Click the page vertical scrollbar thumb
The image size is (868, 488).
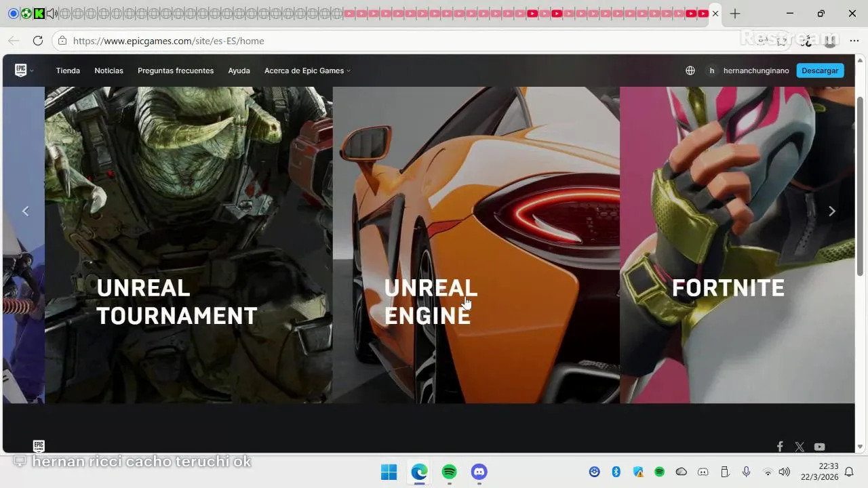(x=861, y=186)
